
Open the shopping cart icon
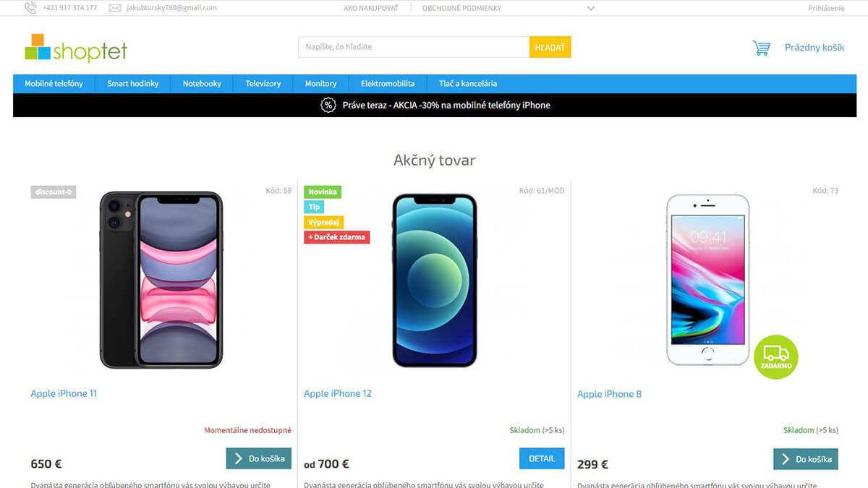tap(761, 48)
